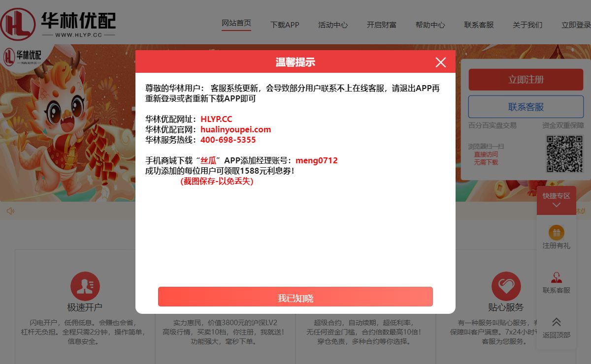Screen dimensions: 591x364
Task: Collapse the 快捷专区 panel chevron
Action: (557, 205)
